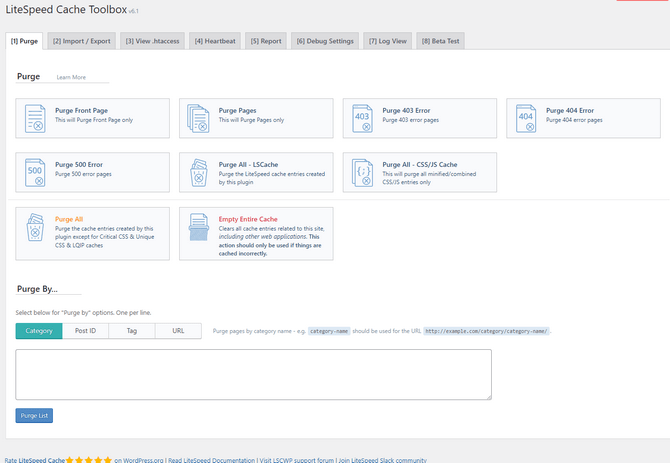Click the Purge 403 Error icon
This screenshot has height=463, width=670.
(362, 118)
